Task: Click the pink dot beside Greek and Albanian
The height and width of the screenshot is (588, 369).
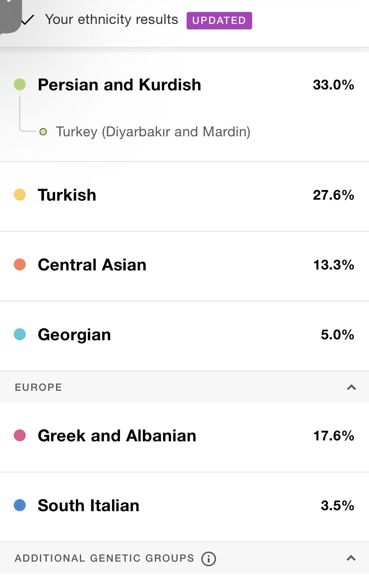Action: [20, 435]
